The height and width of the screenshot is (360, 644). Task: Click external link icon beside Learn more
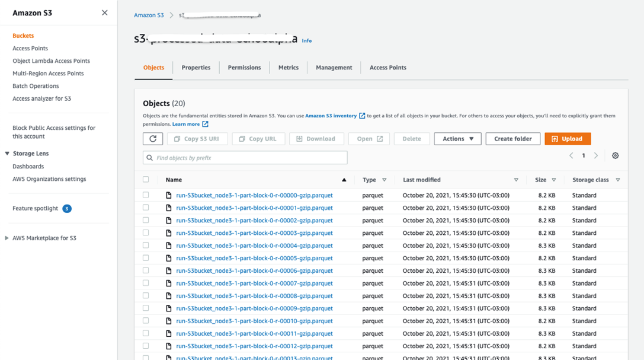[x=205, y=124]
